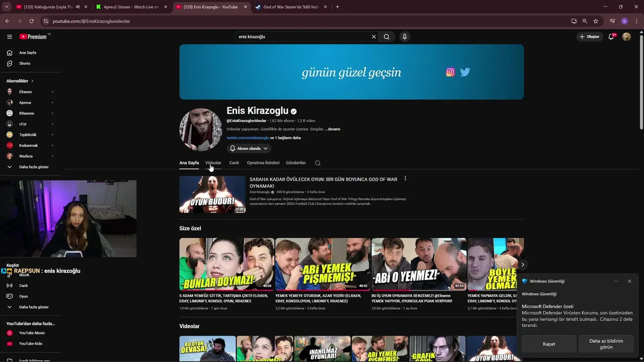644x362 pixels.
Task: Play featured God of War video thumbnail
Action: [212, 195]
